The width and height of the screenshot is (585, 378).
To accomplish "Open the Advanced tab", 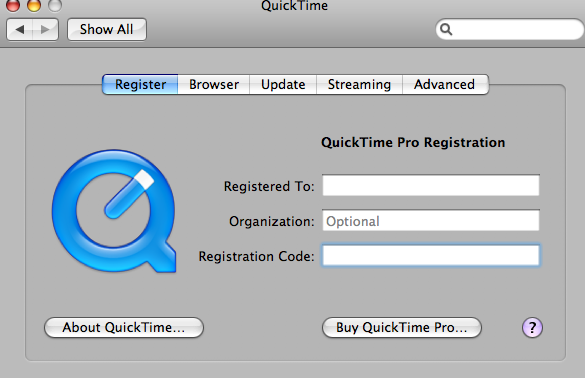I will (x=445, y=84).
